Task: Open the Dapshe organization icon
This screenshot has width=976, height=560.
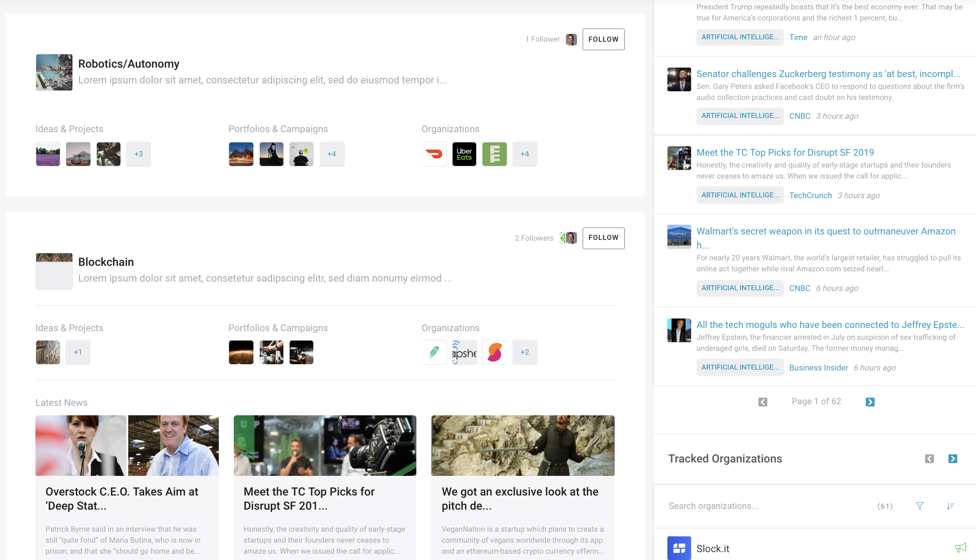Action: point(464,352)
